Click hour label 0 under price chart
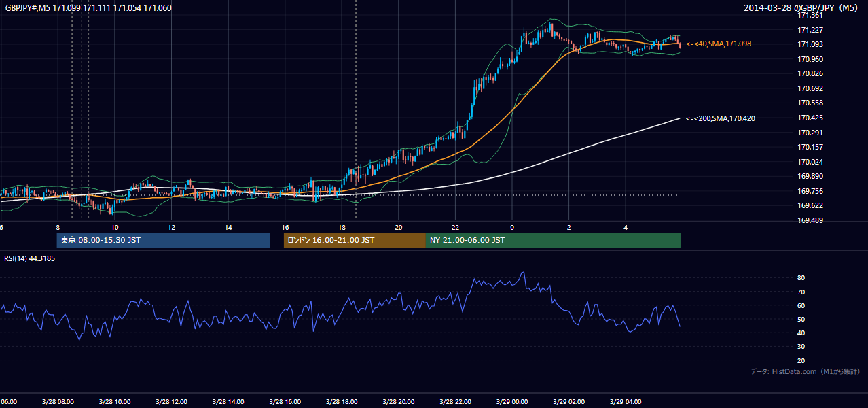 512,227
